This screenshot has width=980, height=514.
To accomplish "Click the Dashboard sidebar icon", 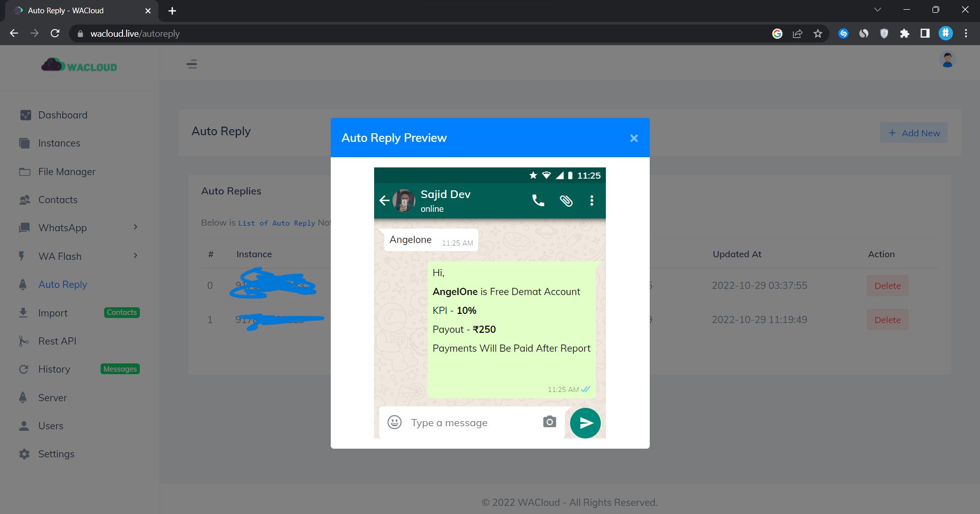I will click(26, 115).
